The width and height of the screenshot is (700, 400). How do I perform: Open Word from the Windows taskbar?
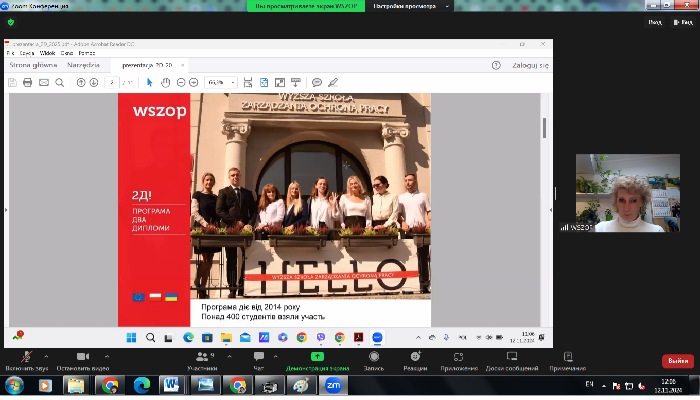(169, 384)
